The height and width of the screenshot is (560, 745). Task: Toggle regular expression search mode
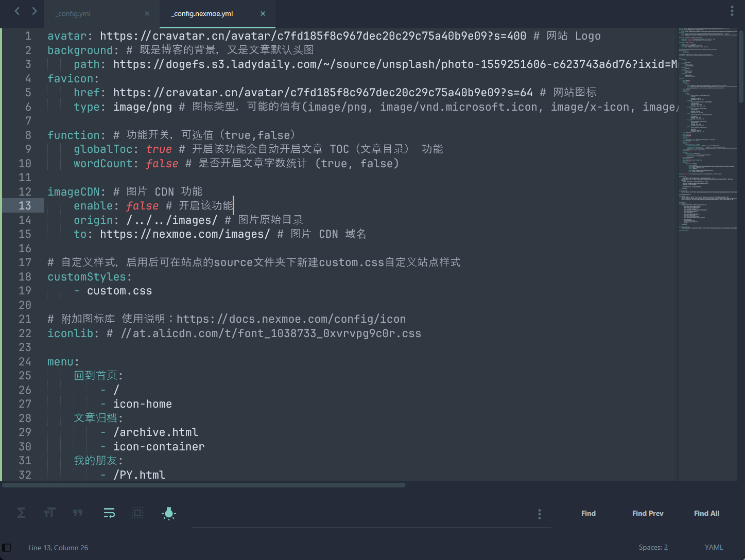click(21, 513)
